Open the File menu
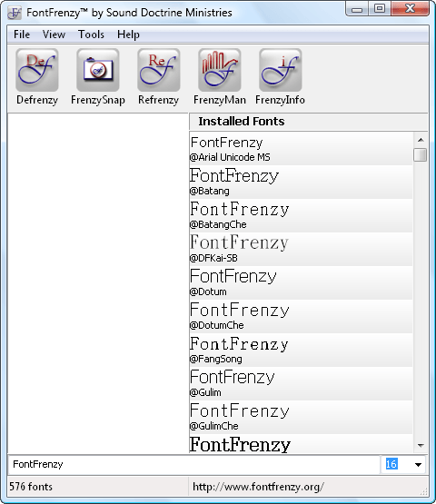Screen dimensions: 436x504 [22, 35]
